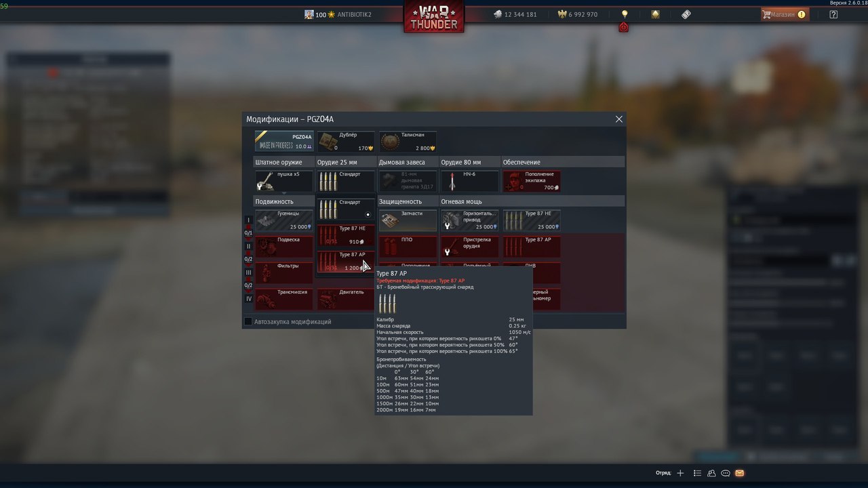Open the Стандарт ammo slot under Орудие 25 мм
The height and width of the screenshot is (488, 868).
click(346, 181)
